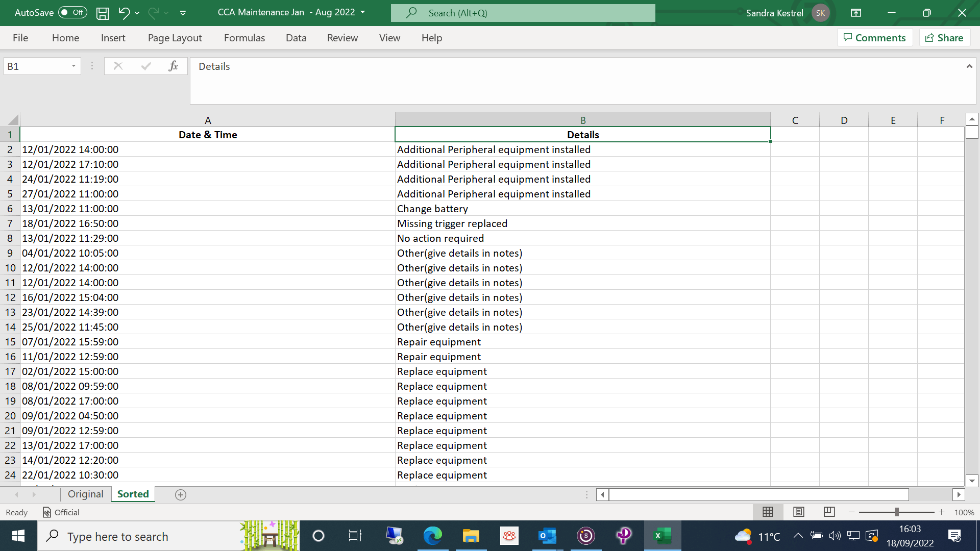This screenshot has width=980, height=551.
Task: Switch to the Original sheet tab
Action: point(85,494)
